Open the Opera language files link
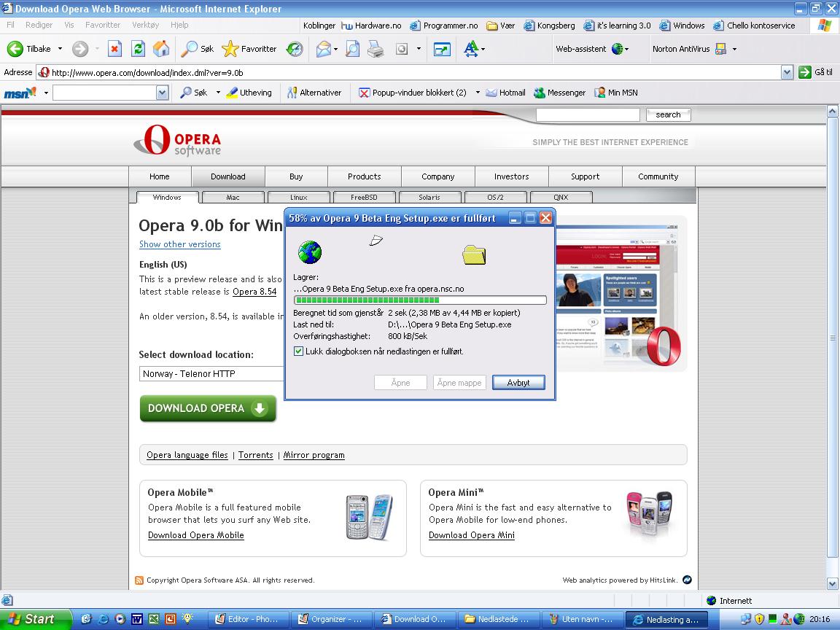The width and height of the screenshot is (840, 630). coord(187,455)
